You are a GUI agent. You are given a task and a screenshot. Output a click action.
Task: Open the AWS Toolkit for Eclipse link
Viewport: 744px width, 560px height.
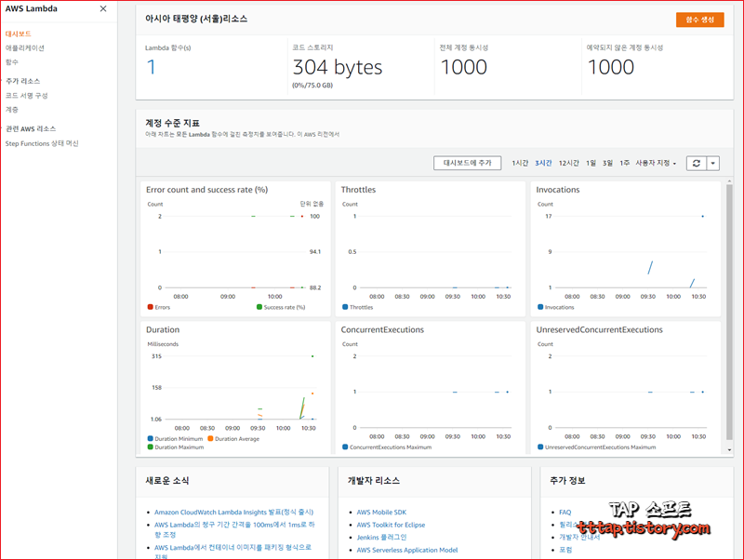coord(391,525)
